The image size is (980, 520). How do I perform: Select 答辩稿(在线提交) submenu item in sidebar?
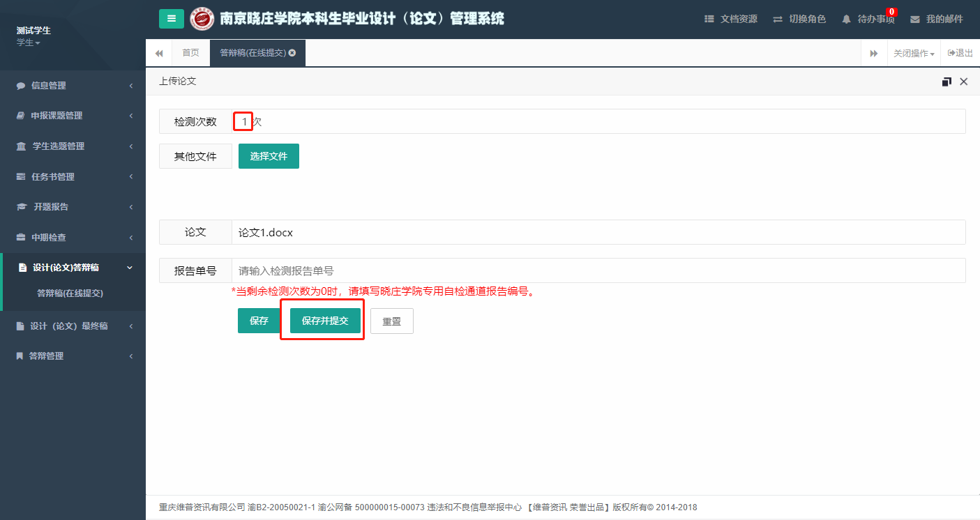[70, 293]
